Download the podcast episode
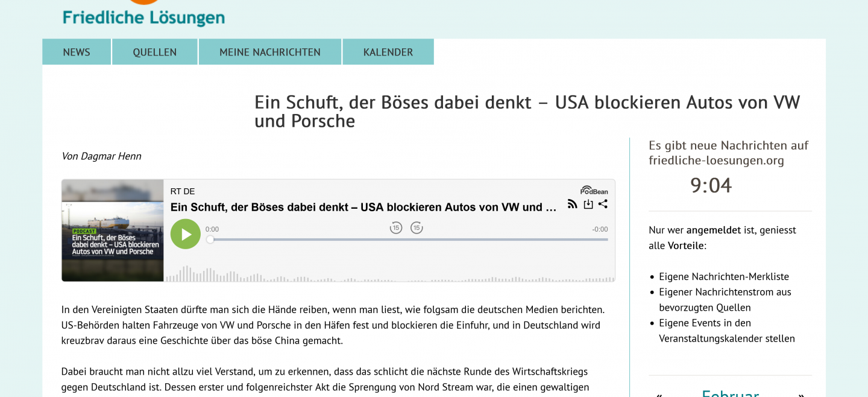The height and width of the screenshot is (397, 868). [588, 204]
